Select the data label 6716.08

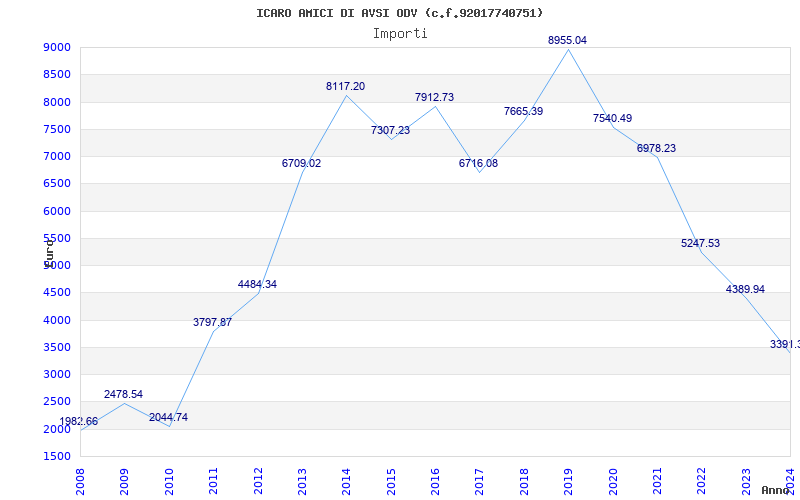click(x=479, y=163)
